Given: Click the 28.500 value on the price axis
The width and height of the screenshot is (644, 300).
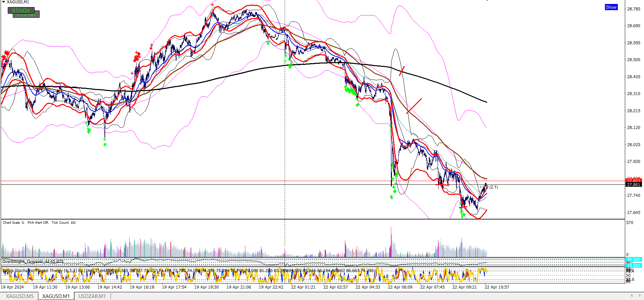Looking at the screenshot, I should click(634, 59).
